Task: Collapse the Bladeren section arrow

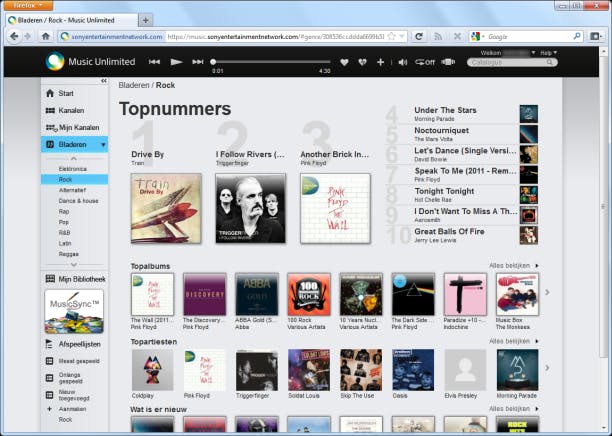Action: coord(103,145)
